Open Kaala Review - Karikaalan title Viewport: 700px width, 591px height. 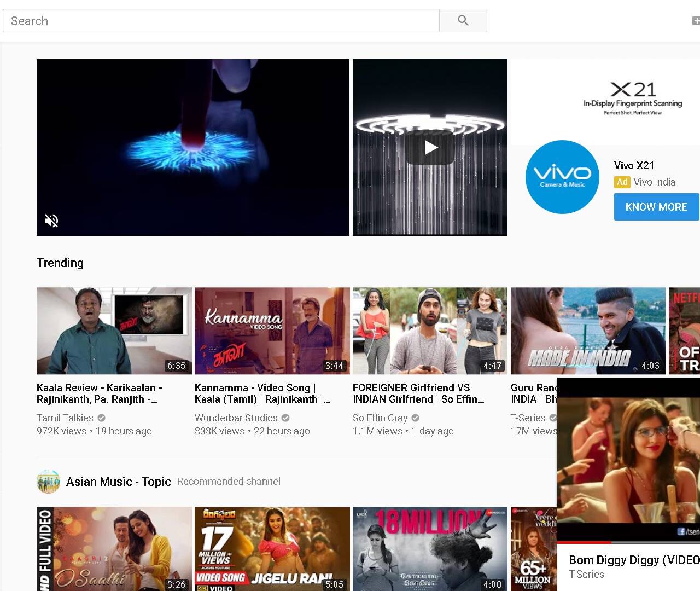coord(100,393)
